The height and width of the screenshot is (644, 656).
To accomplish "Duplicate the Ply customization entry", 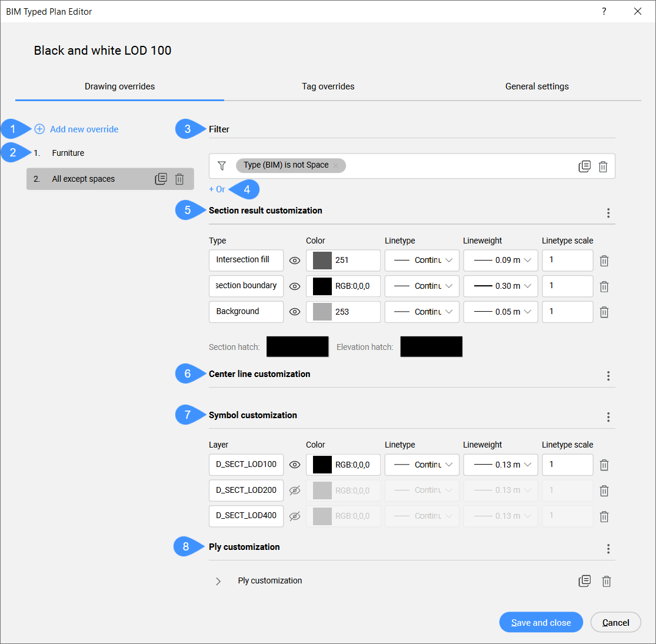I will pos(584,581).
